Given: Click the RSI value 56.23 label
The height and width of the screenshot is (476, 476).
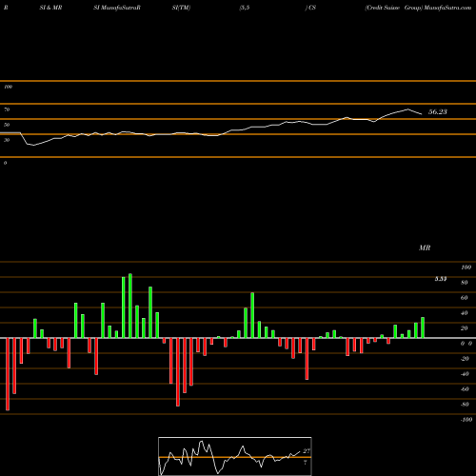Looking at the screenshot, I should 438,111.
